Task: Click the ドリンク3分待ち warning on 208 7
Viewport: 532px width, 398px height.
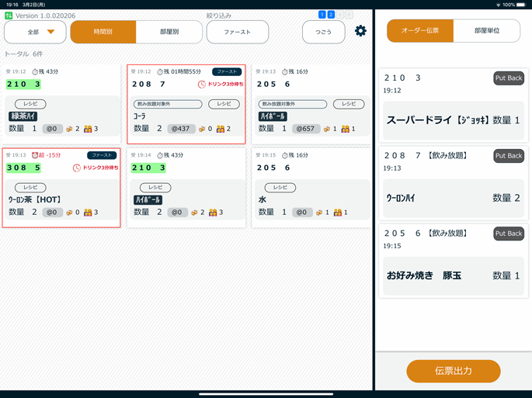Action: coord(225,84)
